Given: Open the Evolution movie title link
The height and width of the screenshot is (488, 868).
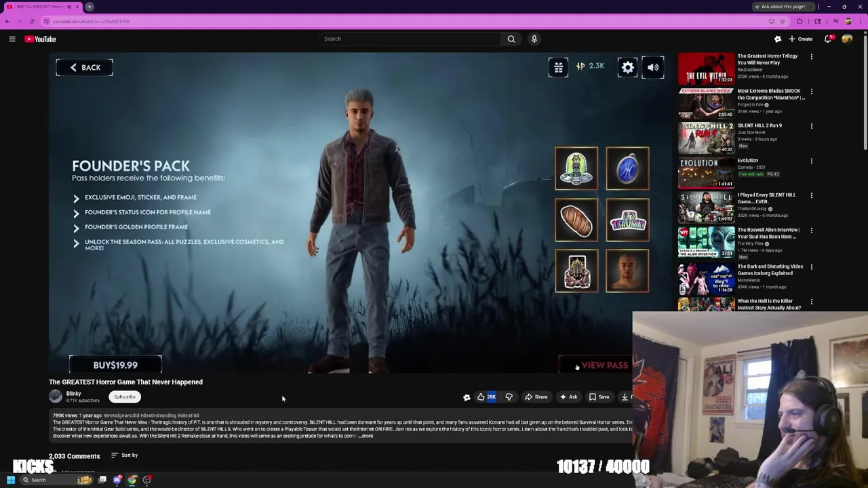Looking at the screenshot, I should 748,161.
